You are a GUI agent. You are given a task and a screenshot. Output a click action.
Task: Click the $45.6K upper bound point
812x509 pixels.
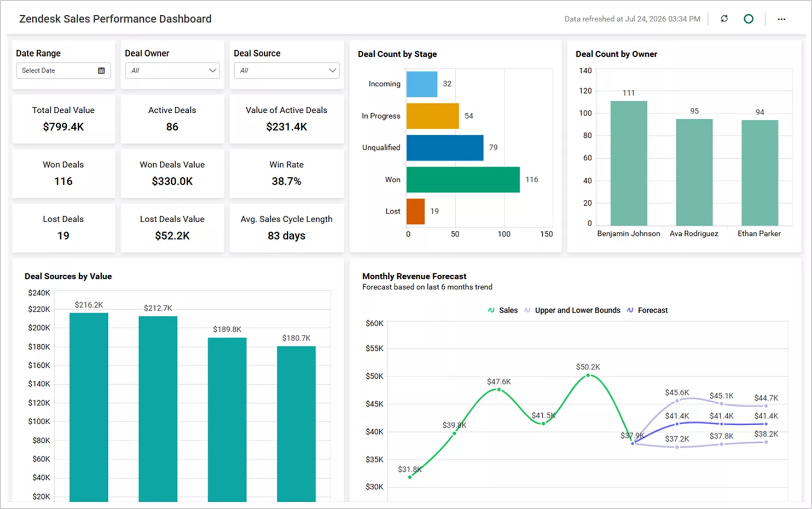677,401
